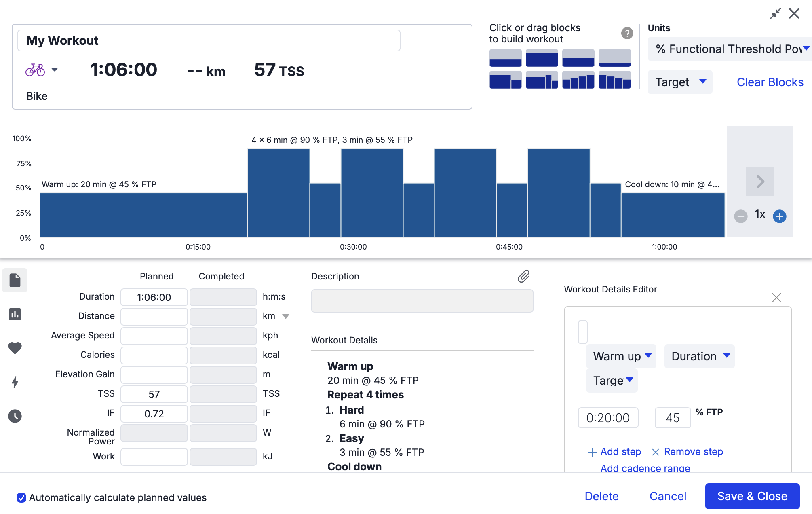Viewport: 812px width, 514px height.
Task: Open the Warm up step type dropdown
Action: pyautogui.click(x=621, y=356)
